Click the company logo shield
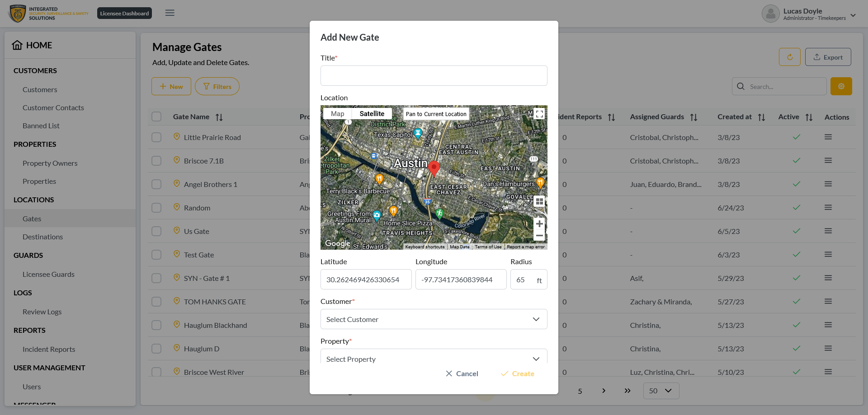Image resolution: width=868 pixels, height=415 pixels. point(18,14)
